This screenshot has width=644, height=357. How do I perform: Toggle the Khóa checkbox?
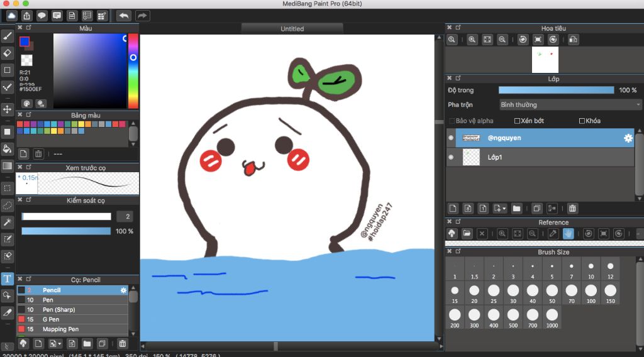582,121
